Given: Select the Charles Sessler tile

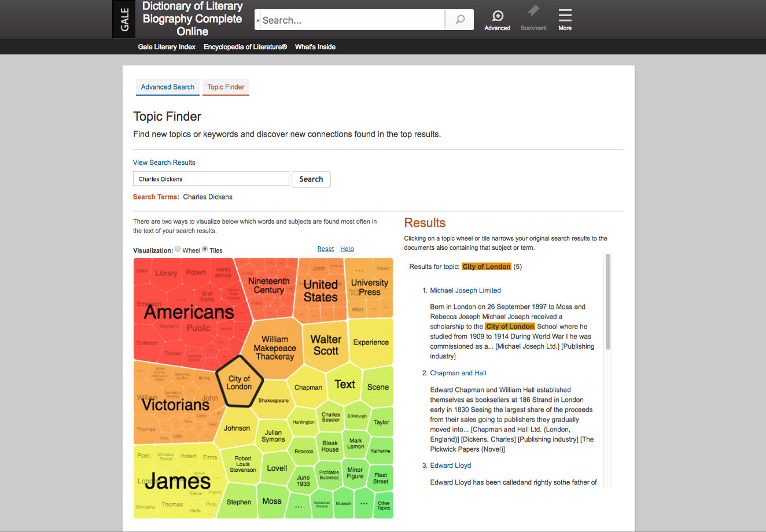Looking at the screenshot, I should pos(331,417).
